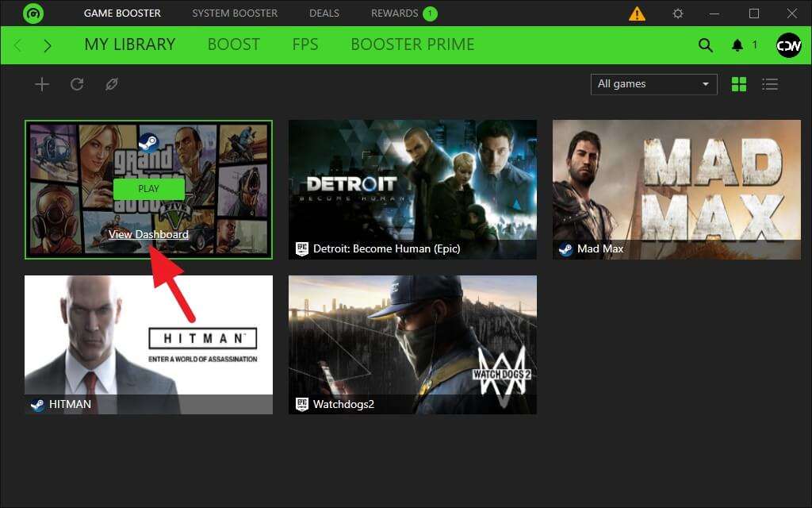Click the forward navigation chevron
The height and width of the screenshot is (508, 812).
[48, 45]
